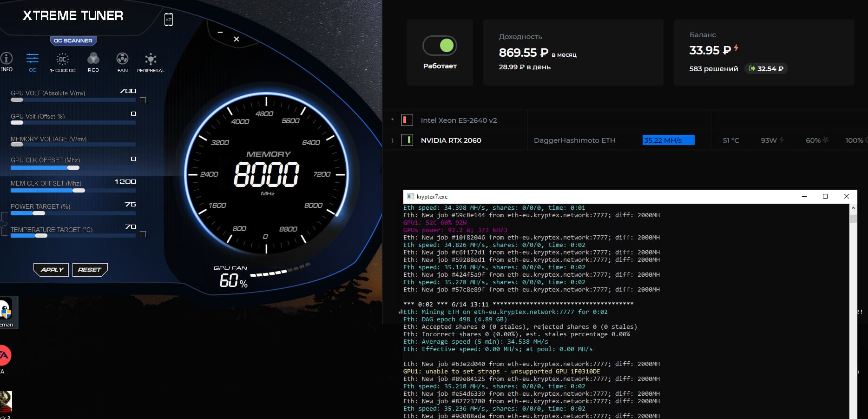Click the Power Target slider handle
Screen dimensions: 868x419
pos(39,213)
